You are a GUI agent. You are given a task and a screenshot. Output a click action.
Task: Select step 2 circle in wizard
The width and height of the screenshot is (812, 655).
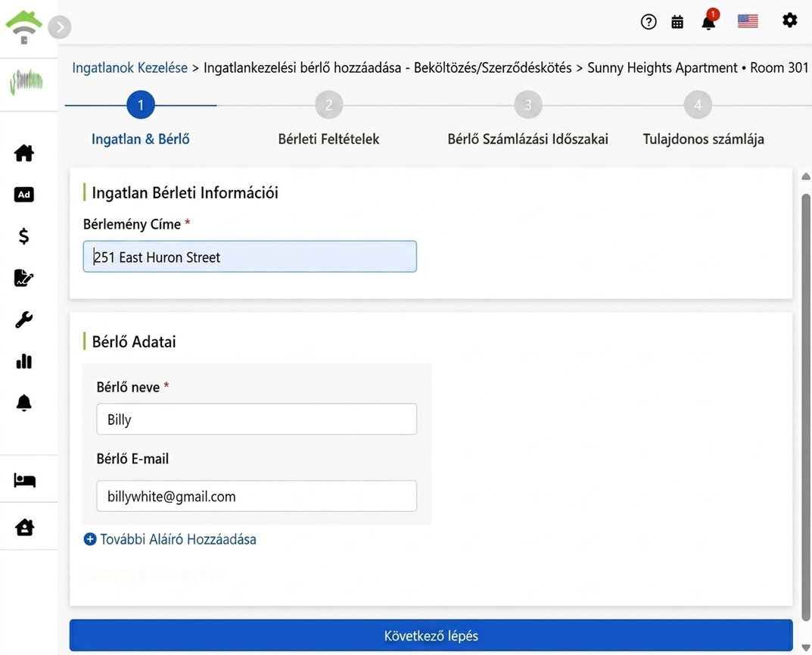pos(329,105)
